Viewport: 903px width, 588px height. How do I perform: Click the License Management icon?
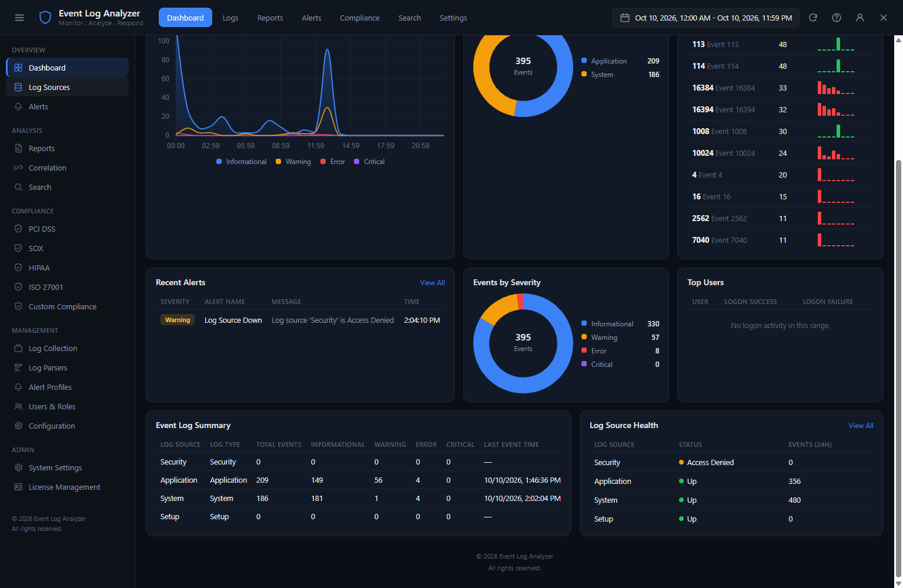click(18, 487)
